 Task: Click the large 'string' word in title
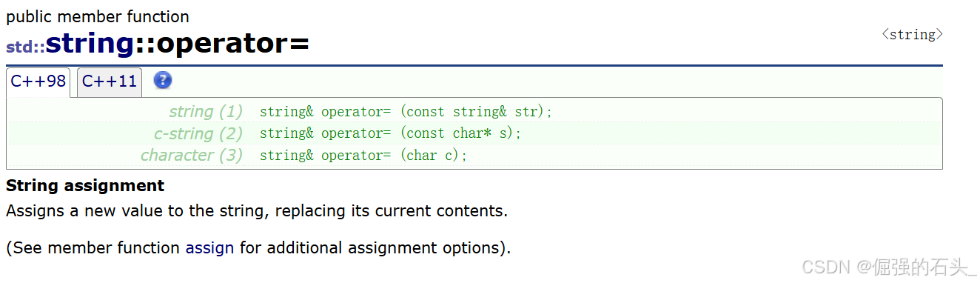90,43
